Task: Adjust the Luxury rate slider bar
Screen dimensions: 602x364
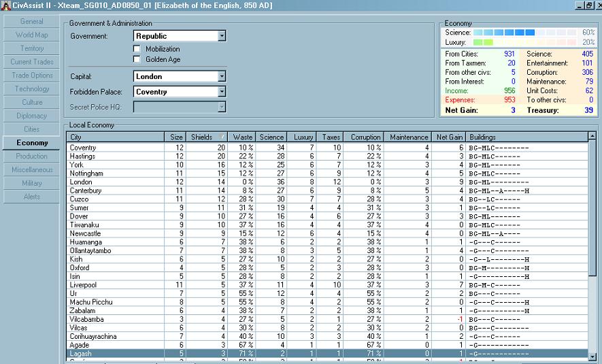Action: [525, 42]
